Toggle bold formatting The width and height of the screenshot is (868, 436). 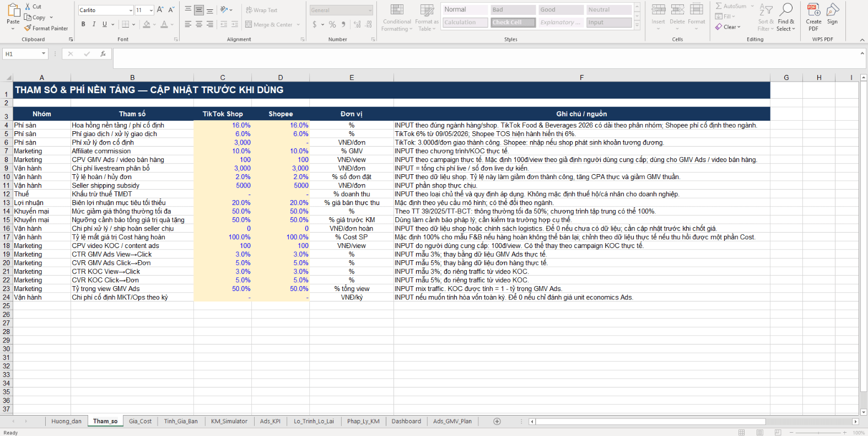click(x=83, y=24)
